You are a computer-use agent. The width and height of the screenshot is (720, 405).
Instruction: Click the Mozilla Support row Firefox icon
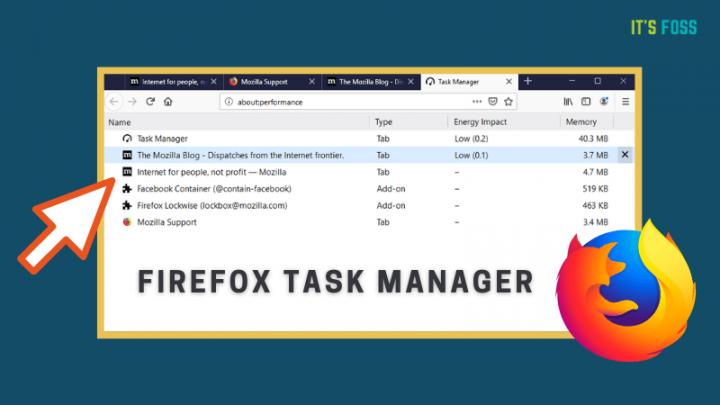tap(127, 222)
